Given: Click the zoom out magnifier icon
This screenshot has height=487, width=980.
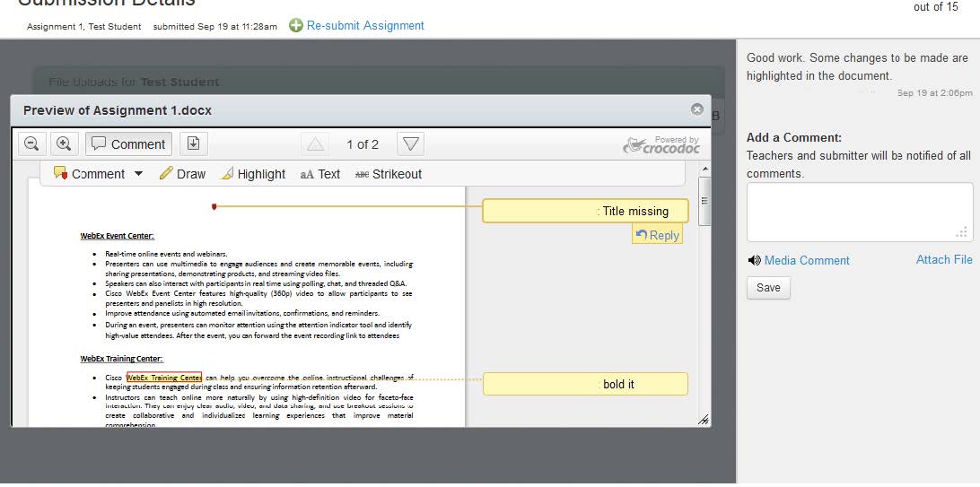Looking at the screenshot, I should [x=31, y=144].
